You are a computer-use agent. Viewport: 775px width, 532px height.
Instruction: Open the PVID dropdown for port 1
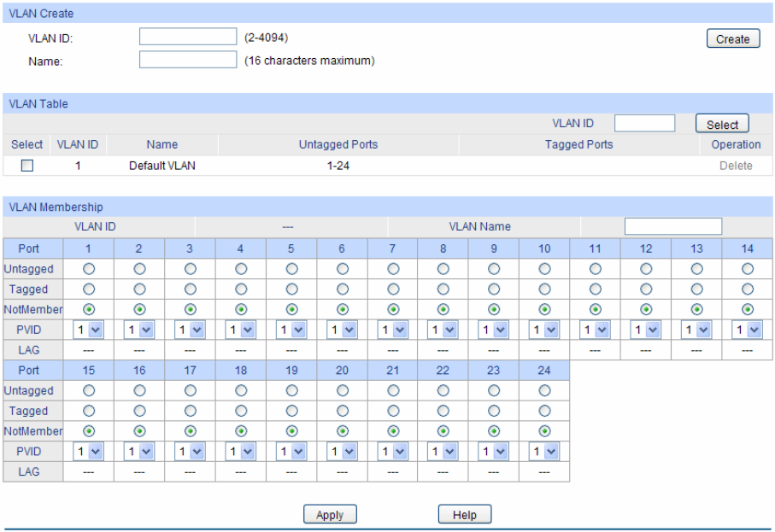(88, 330)
